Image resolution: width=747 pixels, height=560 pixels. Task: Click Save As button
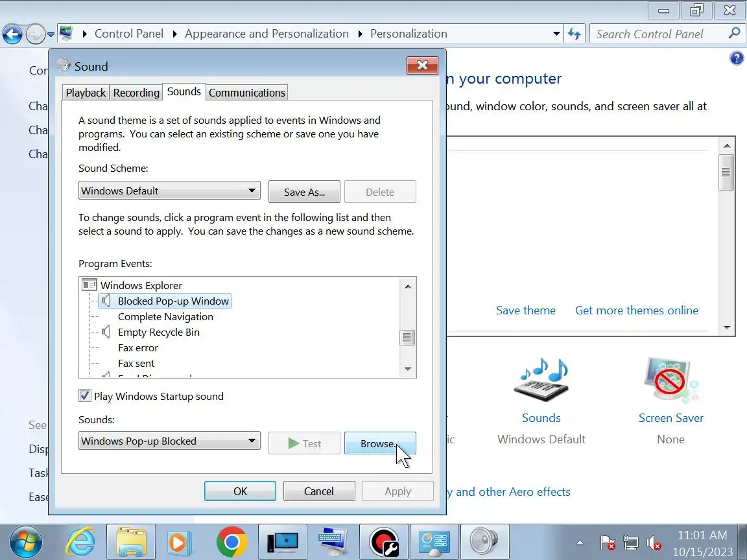click(x=304, y=192)
